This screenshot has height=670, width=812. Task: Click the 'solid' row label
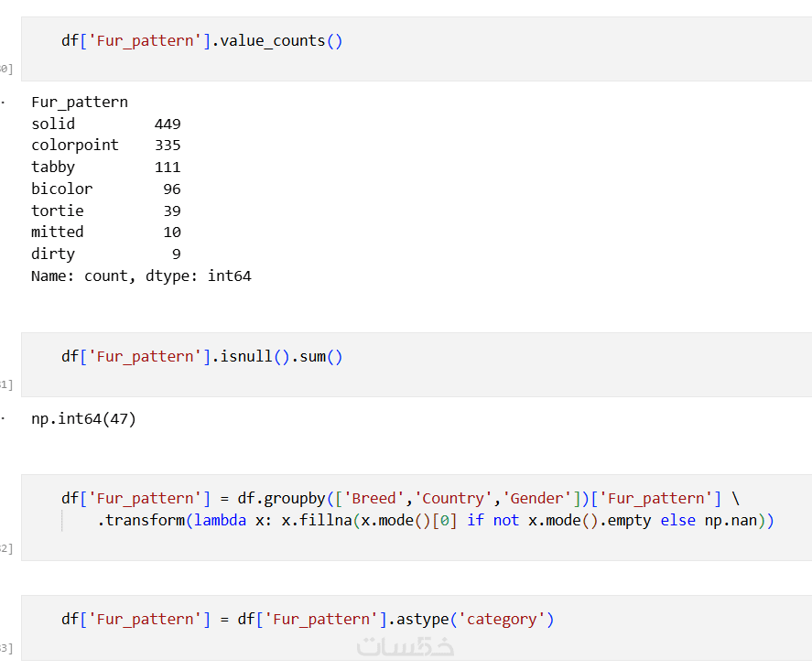53,124
